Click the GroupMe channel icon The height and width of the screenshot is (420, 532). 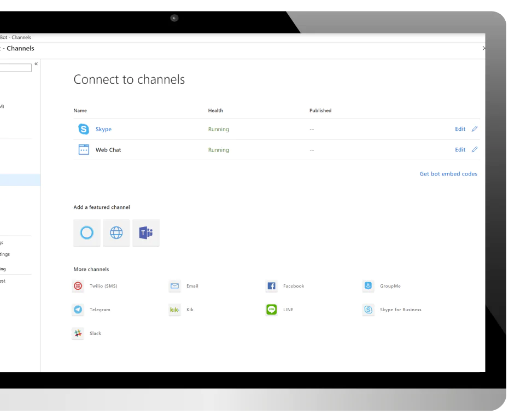tap(368, 286)
